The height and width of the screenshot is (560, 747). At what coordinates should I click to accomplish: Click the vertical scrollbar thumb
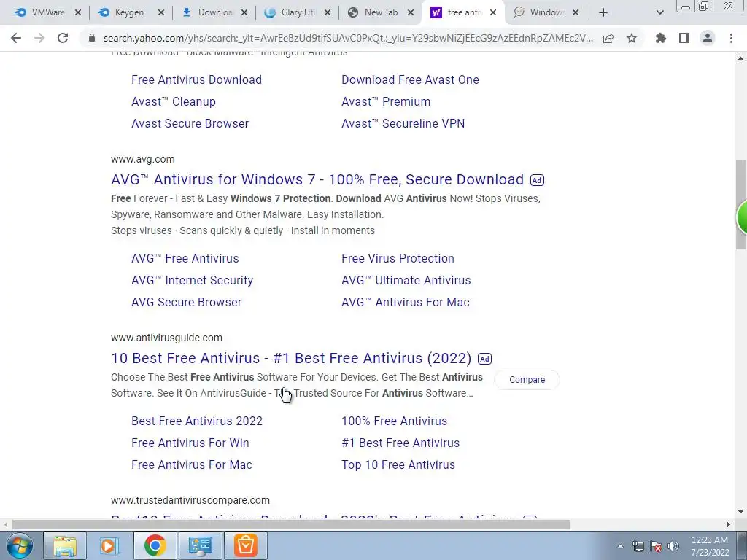click(x=741, y=205)
